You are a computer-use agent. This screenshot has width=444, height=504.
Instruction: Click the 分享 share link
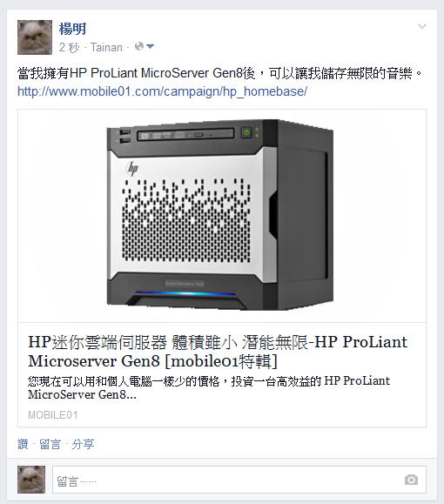tap(83, 444)
